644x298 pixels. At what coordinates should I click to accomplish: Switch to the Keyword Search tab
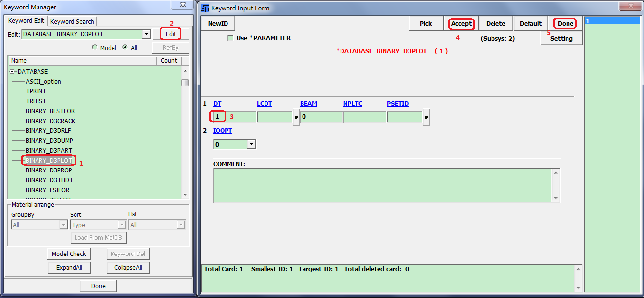[x=72, y=21]
